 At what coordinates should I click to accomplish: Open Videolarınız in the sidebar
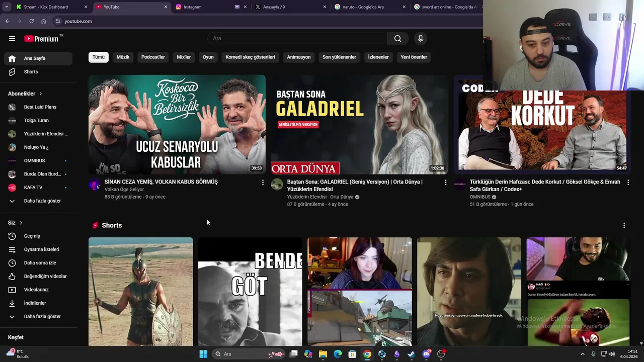pos(38,290)
